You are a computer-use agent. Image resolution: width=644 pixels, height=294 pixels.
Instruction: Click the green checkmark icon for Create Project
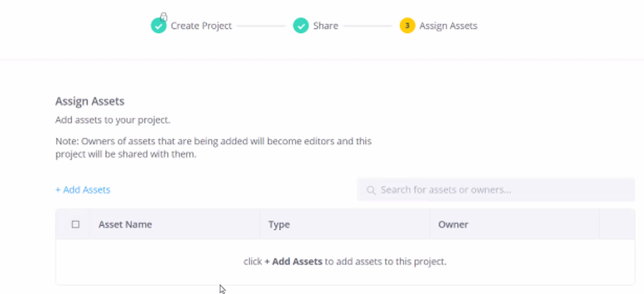(159, 26)
